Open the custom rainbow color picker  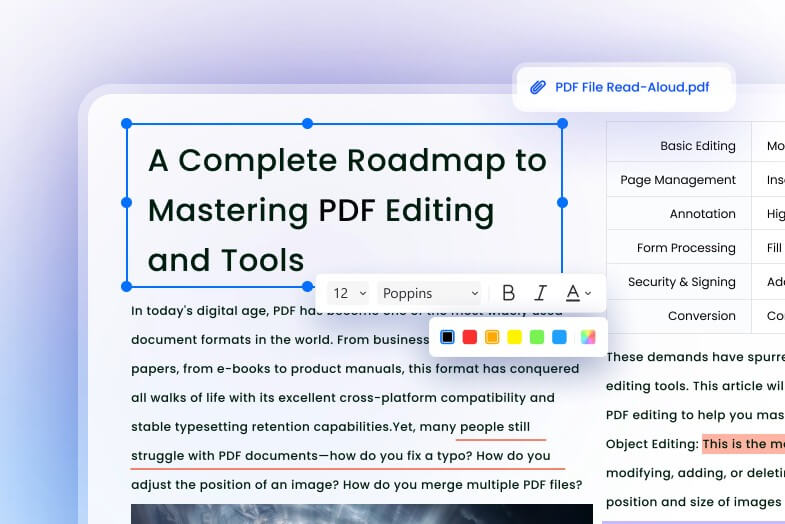pos(588,337)
